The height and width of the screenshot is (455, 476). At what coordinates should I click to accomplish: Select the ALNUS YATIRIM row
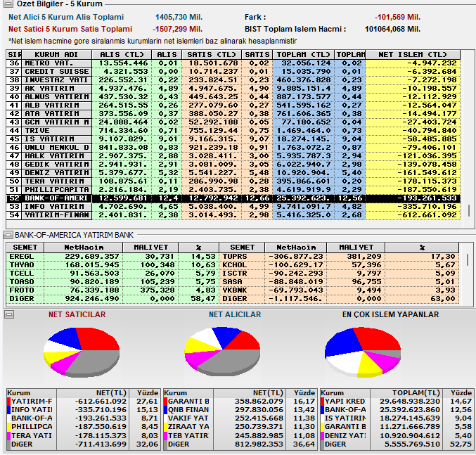233,97
